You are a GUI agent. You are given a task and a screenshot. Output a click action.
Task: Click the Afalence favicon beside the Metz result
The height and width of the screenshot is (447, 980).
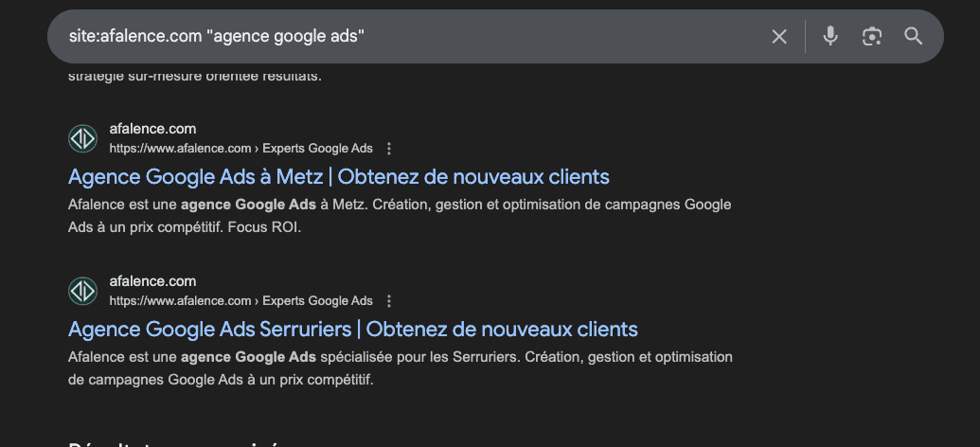83,138
